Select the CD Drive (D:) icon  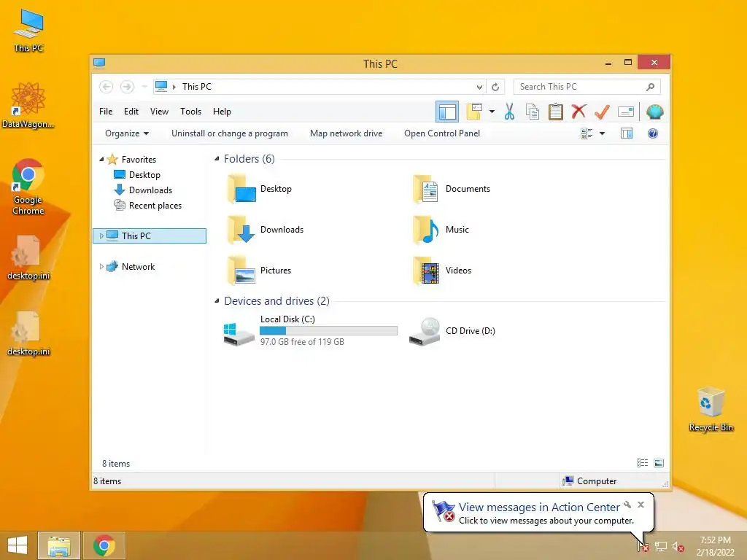(x=425, y=332)
